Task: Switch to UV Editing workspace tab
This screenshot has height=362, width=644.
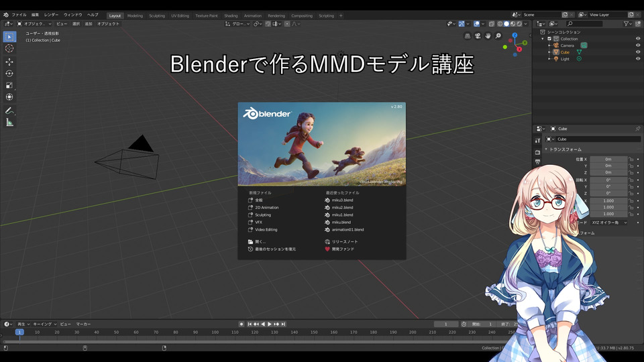Action: click(x=180, y=15)
